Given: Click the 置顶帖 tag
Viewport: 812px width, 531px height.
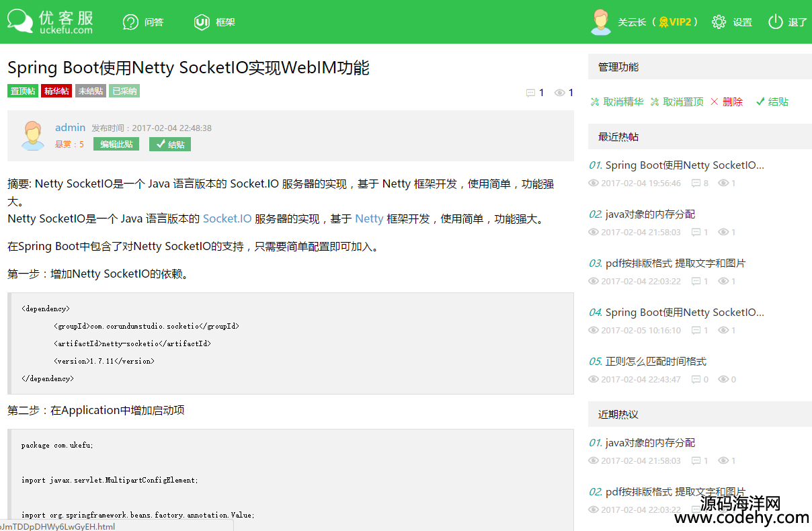Looking at the screenshot, I should 23,91.
